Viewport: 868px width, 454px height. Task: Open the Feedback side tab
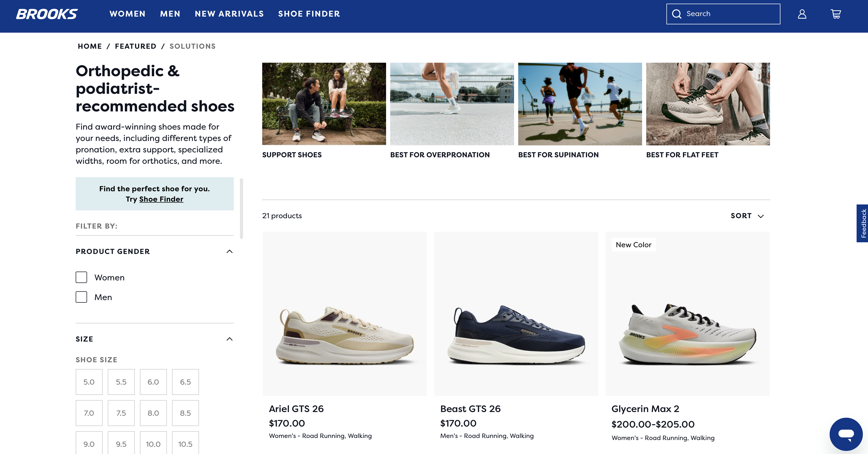863,223
